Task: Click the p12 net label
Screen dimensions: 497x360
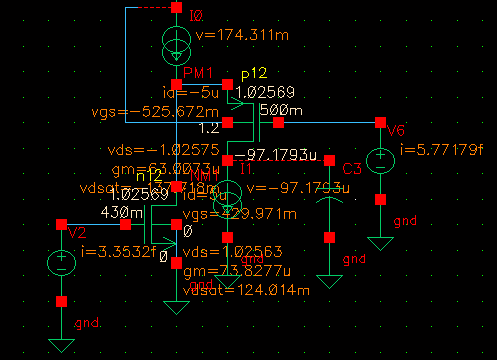Action: click(254, 74)
